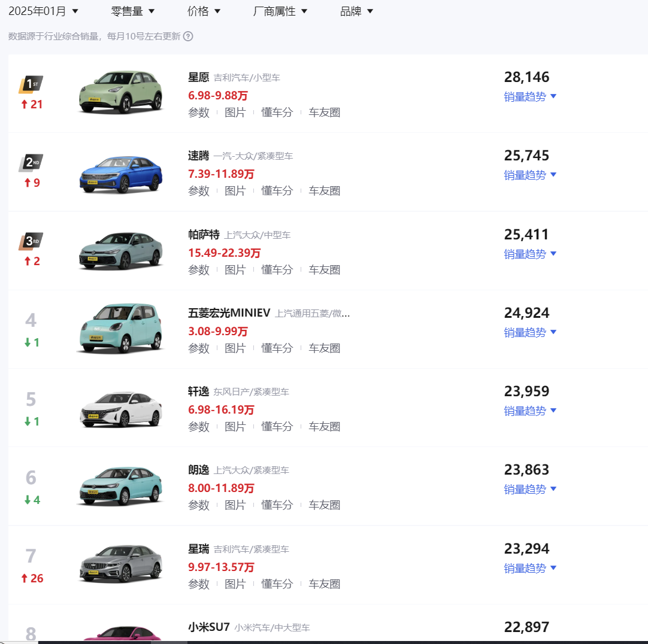Click the gold 1ST rank medal badge

pyautogui.click(x=31, y=85)
